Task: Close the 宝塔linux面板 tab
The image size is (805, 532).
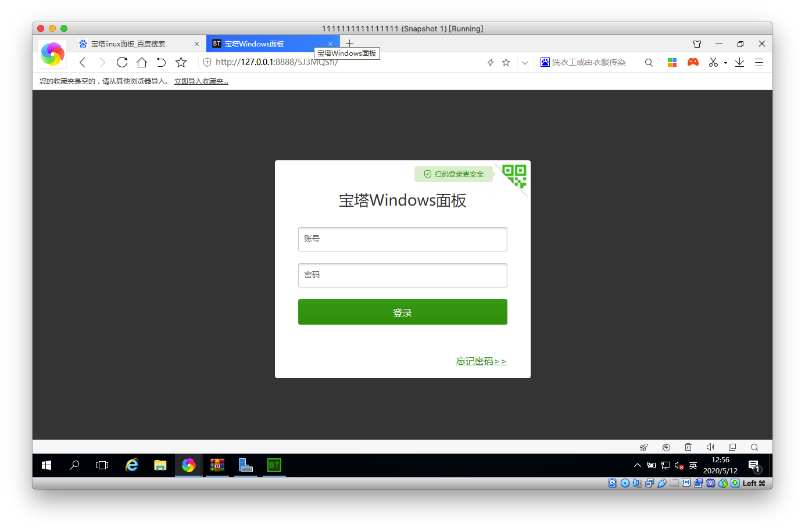Action: coord(196,44)
